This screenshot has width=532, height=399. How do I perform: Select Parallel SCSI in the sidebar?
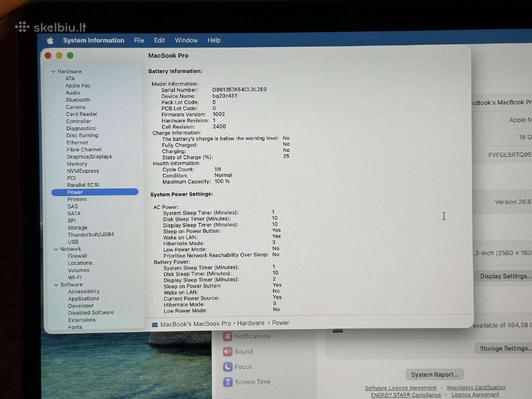coord(83,185)
